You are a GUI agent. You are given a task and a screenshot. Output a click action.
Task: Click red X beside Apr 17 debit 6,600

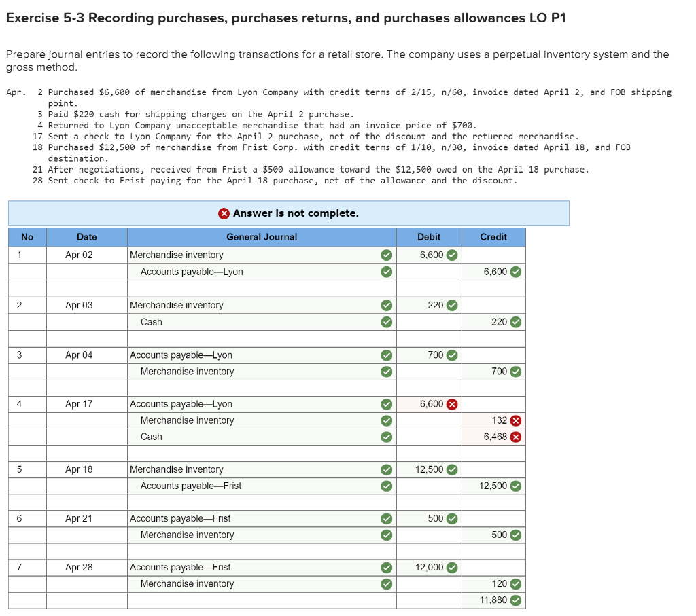(x=452, y=405)
